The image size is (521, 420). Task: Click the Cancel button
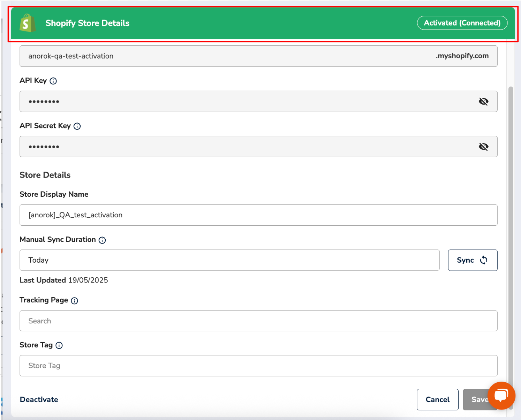[x=437, y=400]
